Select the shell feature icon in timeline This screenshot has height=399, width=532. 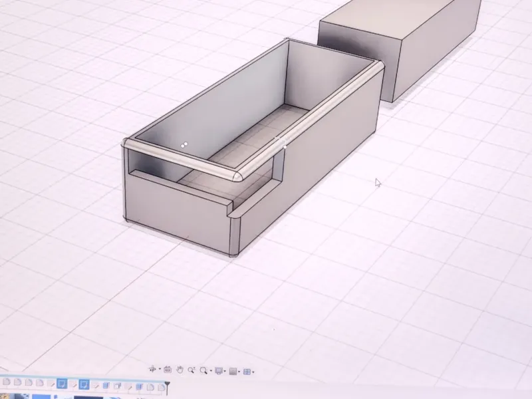(118, 386)
